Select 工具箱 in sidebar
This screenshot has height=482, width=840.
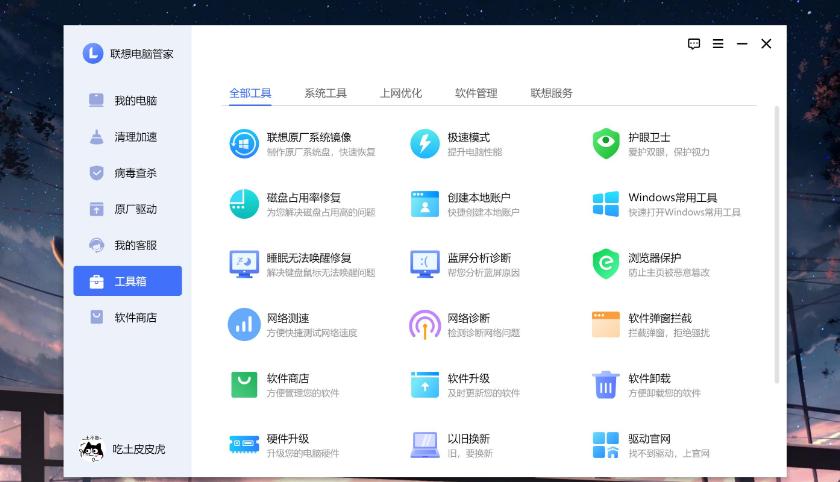pos(128,281)
